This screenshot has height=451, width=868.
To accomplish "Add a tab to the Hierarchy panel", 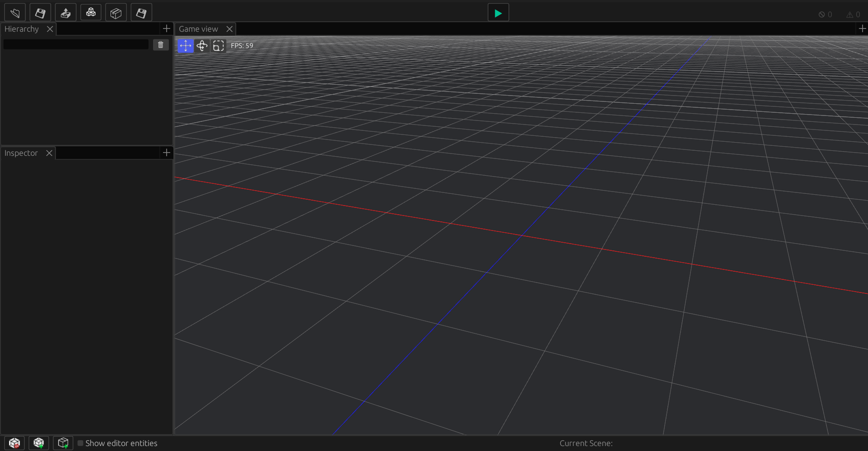I will [x=167, y=29].
